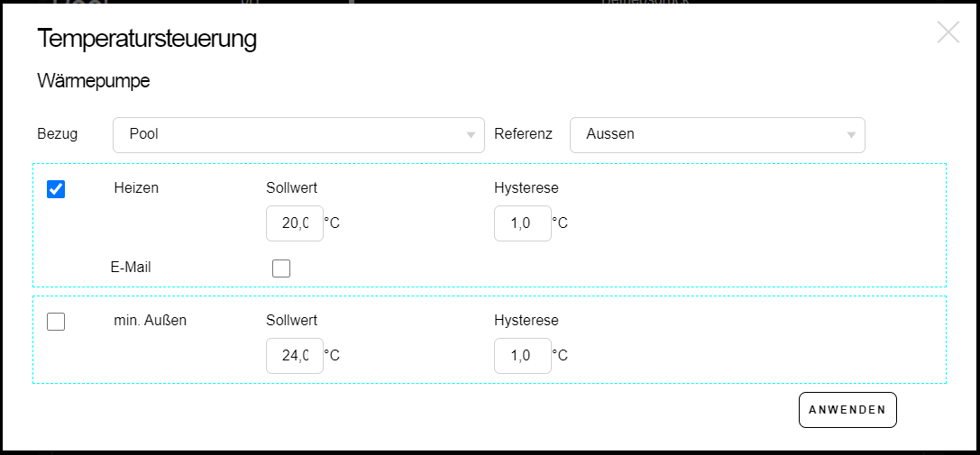Click the Heizen label
Screen dimensions: 980x455
(136, 188)
